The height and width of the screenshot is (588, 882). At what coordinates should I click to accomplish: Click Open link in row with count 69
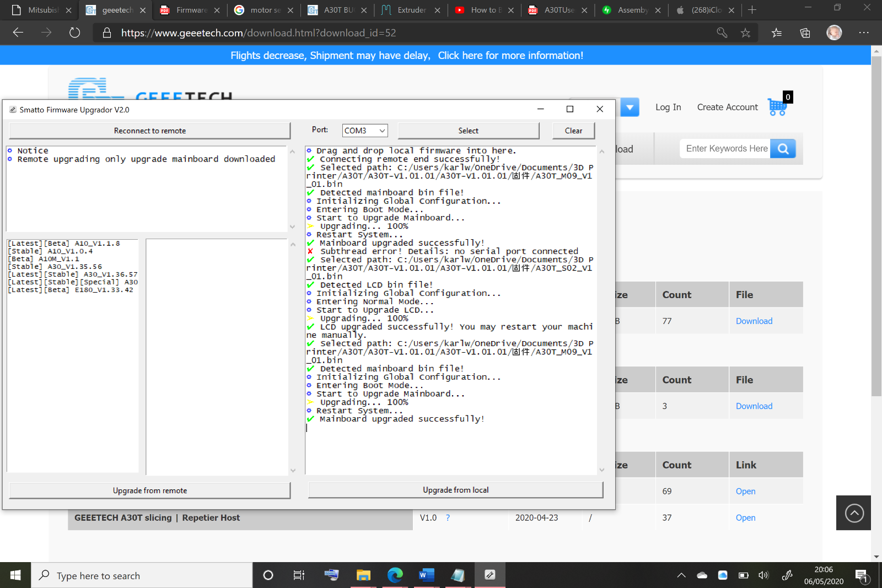pos(745,492)
